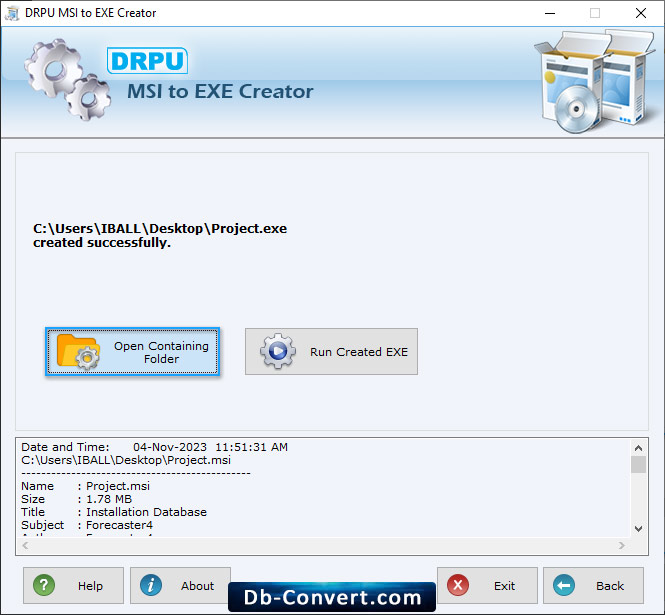Click the red X Exit icon
This screenshot has width=665, height=615.
pos(458,585)
